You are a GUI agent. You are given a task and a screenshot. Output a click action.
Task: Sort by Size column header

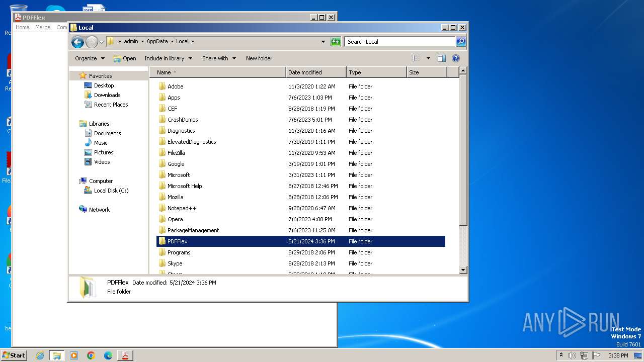point(427,72)
